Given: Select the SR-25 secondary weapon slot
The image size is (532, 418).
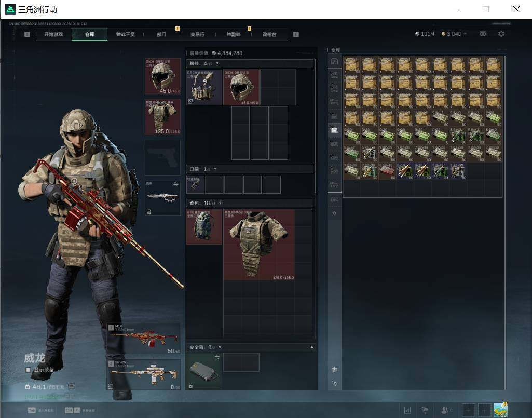Looking at the screenshot, I should pos(144,374).
